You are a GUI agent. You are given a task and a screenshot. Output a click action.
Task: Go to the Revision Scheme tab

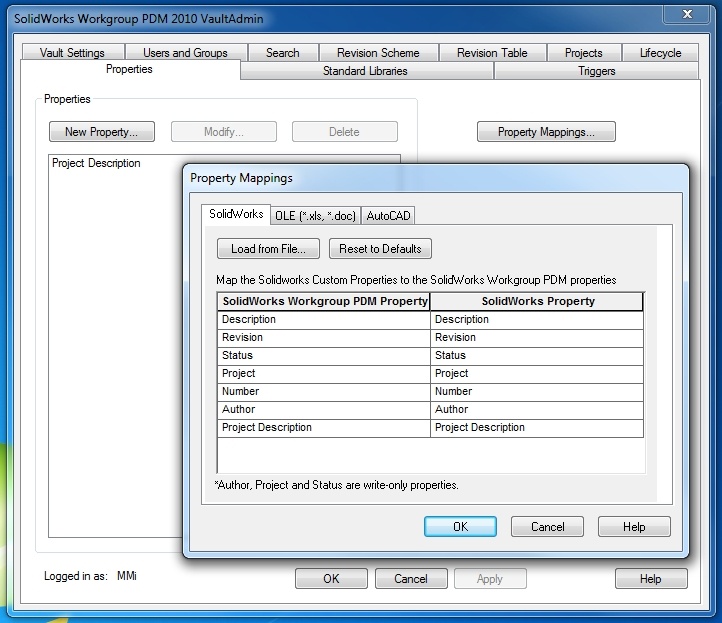click(378, 52)
